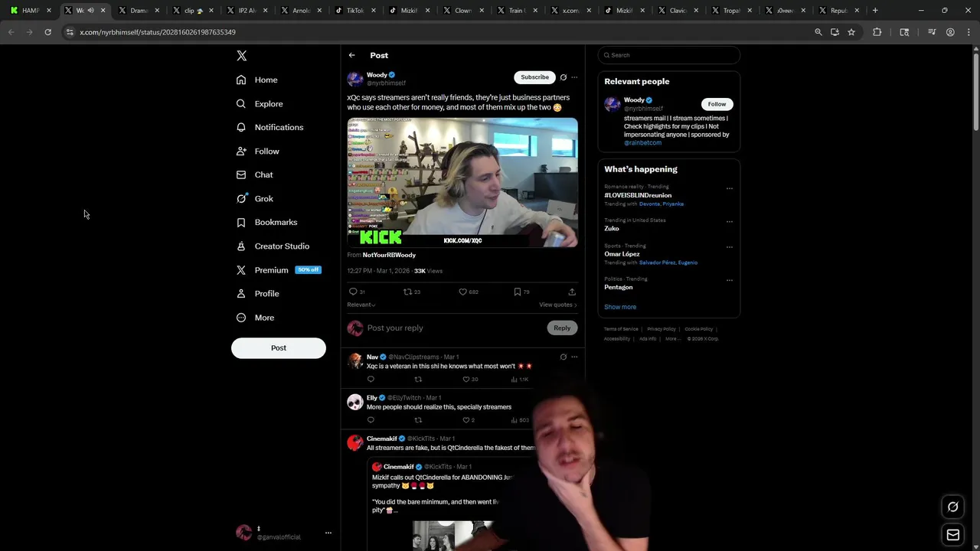Reply to Nav's comment

(x=371, y=380)
